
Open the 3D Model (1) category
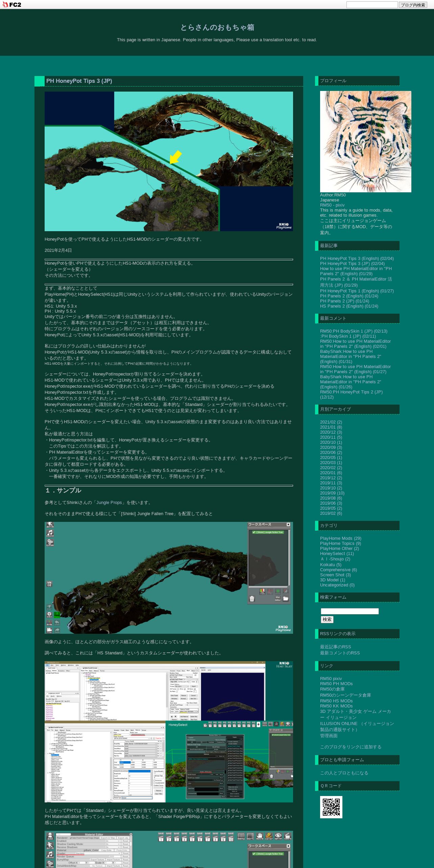[333, 580]
